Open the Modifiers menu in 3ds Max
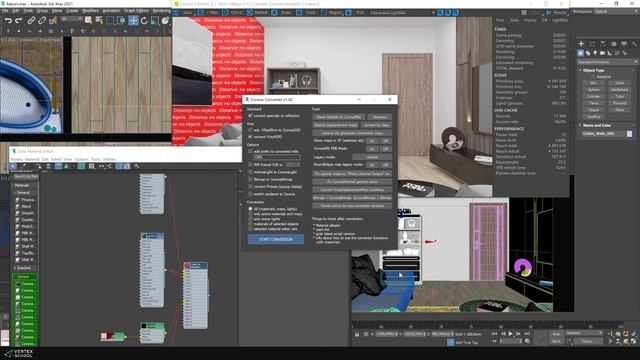The image size is (640, 360). (90, 11)
